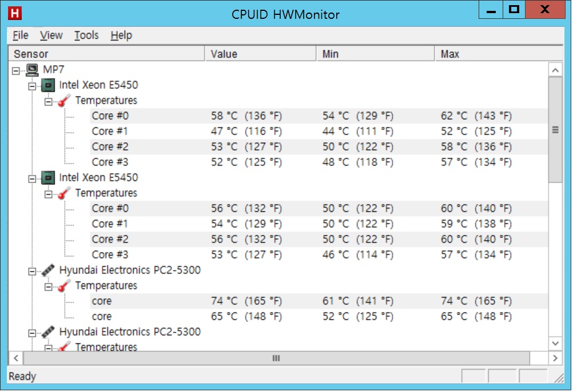Click the first Hyundai PC2-5300 memory module icon
The image size is (573, 392).
click(48, 270)
